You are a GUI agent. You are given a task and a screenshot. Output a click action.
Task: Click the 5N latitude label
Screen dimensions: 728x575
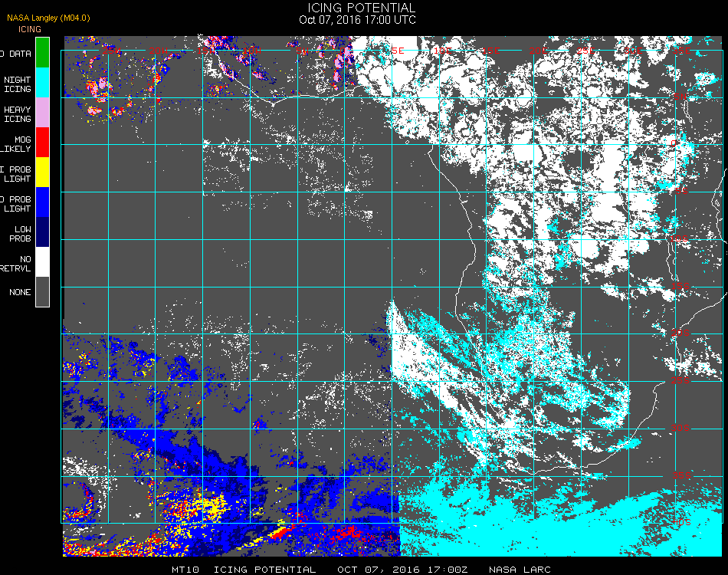coord(680,97)
